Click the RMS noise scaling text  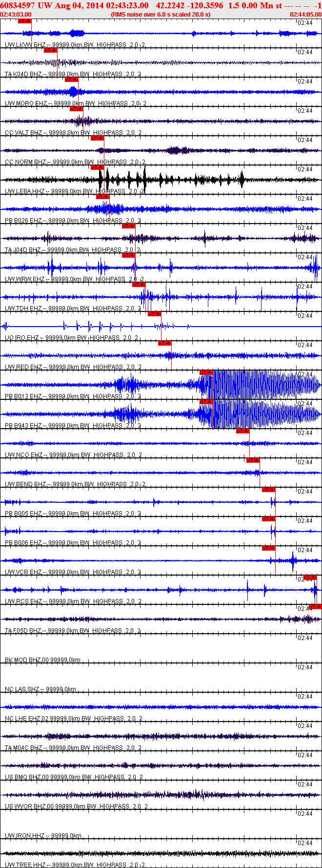point(161,15)
